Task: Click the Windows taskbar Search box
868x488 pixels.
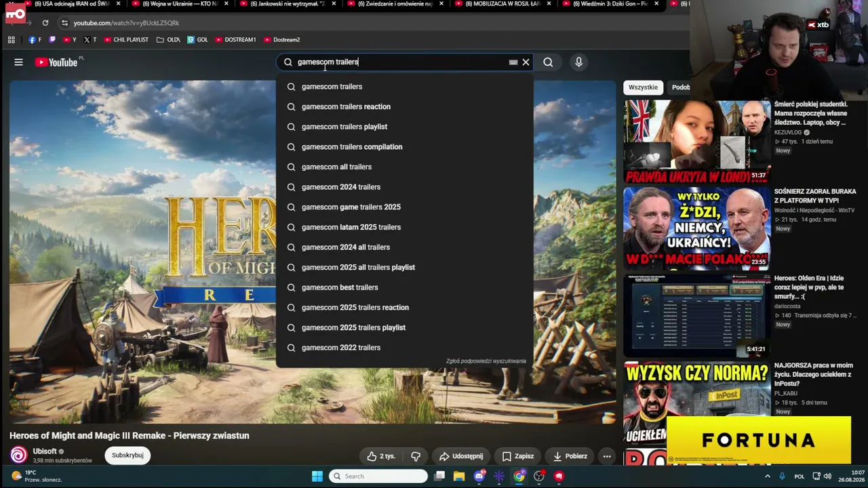Action: [x=378, y=476]
